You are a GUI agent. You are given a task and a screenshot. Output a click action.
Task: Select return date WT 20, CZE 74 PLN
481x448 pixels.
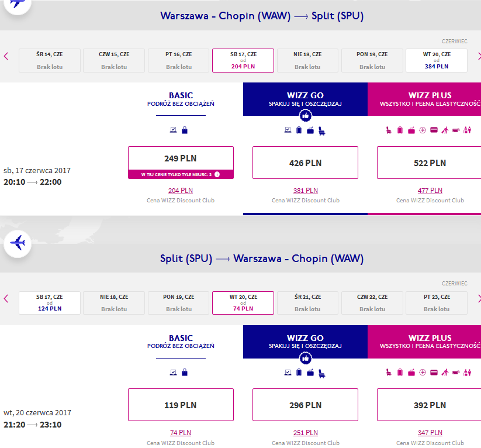coord(243,303)
